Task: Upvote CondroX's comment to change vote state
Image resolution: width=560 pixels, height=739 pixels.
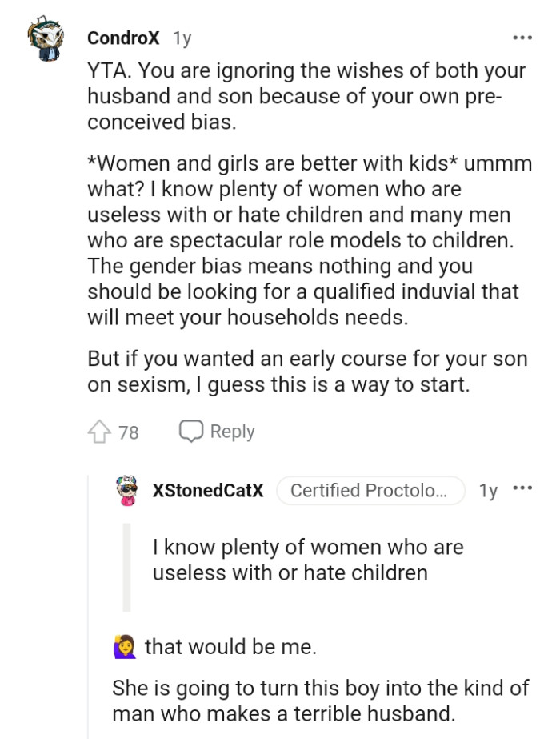Action: [98, 431]
